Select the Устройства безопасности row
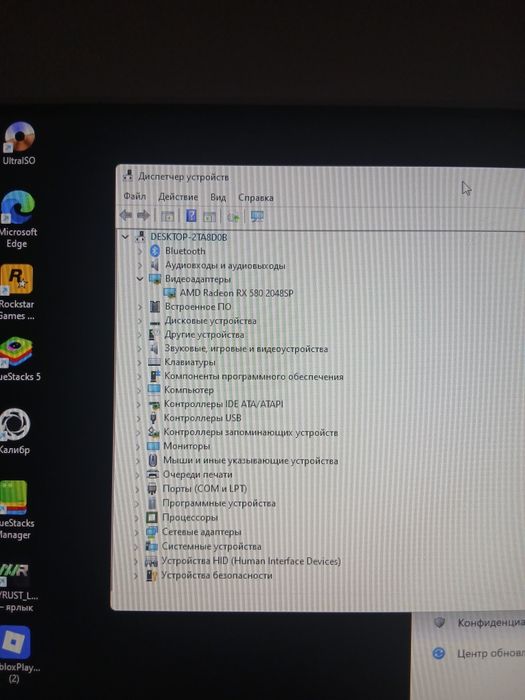This screenshot has width=525, height=700. coord(217,575)
